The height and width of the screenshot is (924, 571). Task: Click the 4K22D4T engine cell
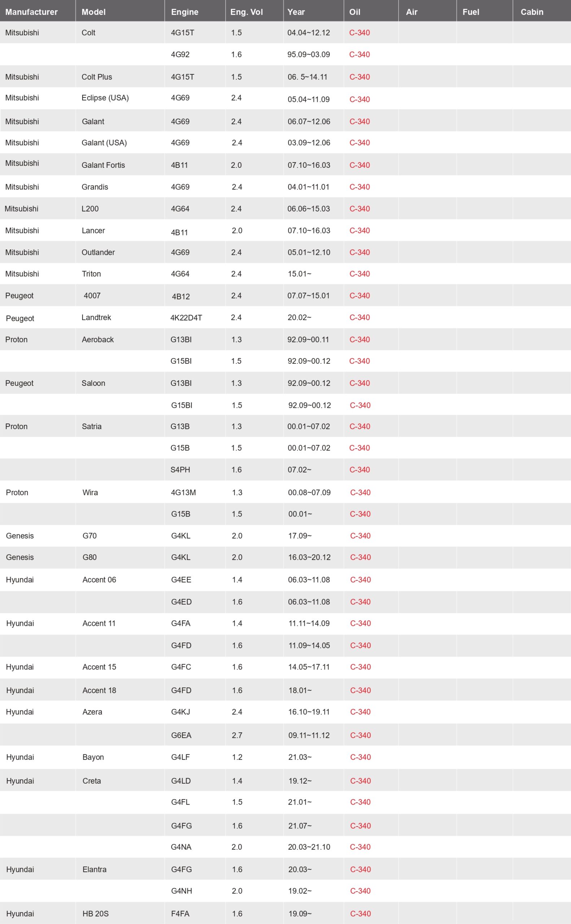186,318
